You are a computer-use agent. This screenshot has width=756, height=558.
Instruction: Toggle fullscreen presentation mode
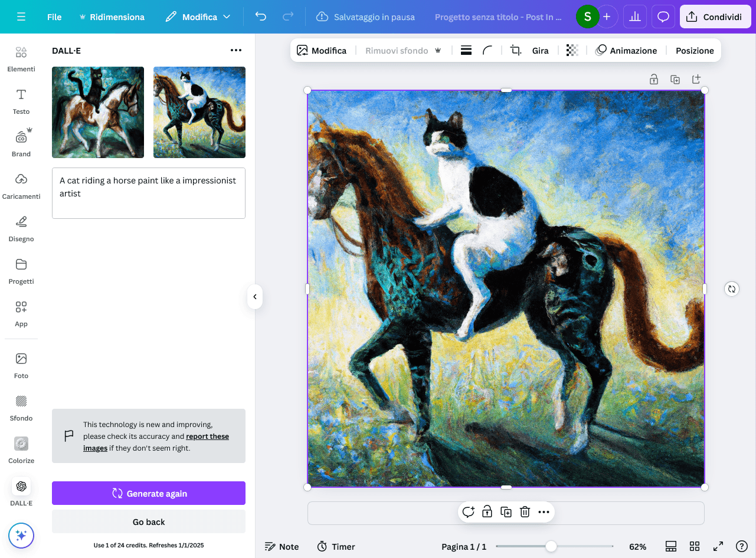pos(718,547)
